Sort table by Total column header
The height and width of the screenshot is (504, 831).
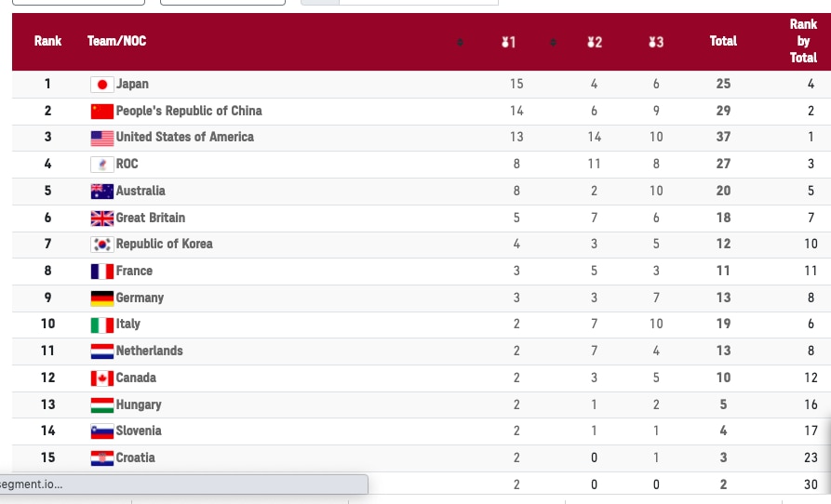(x=723, y=41)
